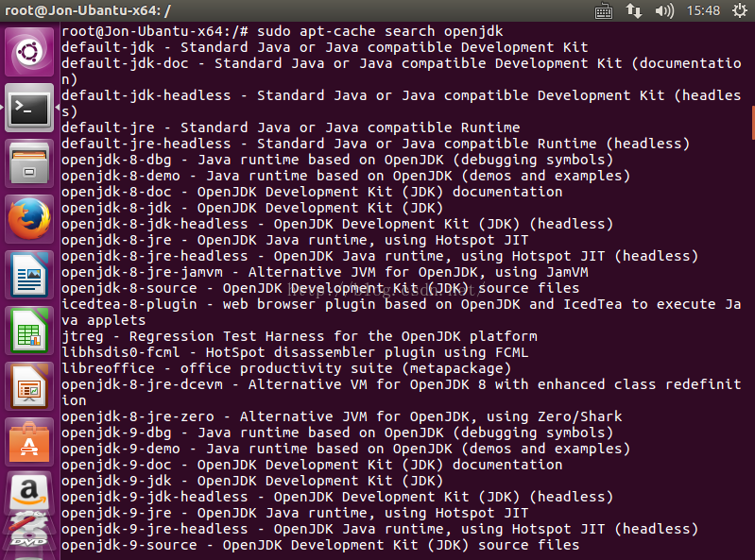
Task: Click the Terminal icon in the launcher
Action: click(29, 108)
